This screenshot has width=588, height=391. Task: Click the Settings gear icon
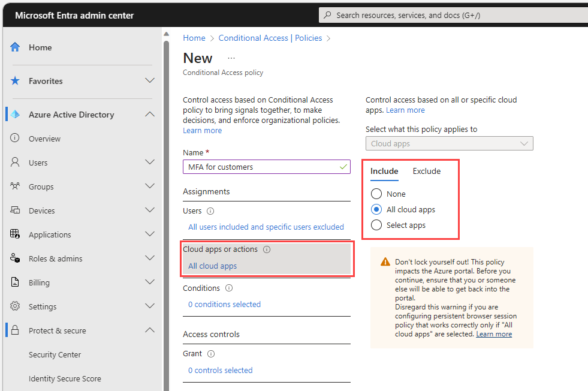[x=15, y=306]
